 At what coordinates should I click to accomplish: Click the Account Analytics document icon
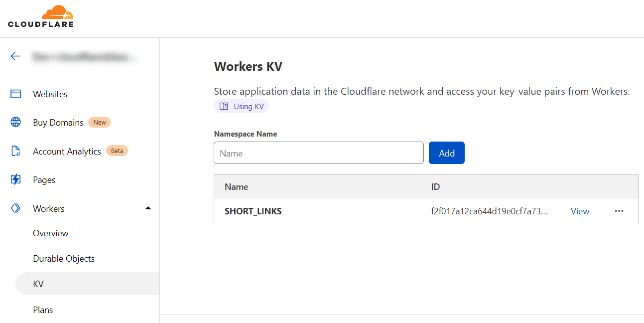point(16,151)
